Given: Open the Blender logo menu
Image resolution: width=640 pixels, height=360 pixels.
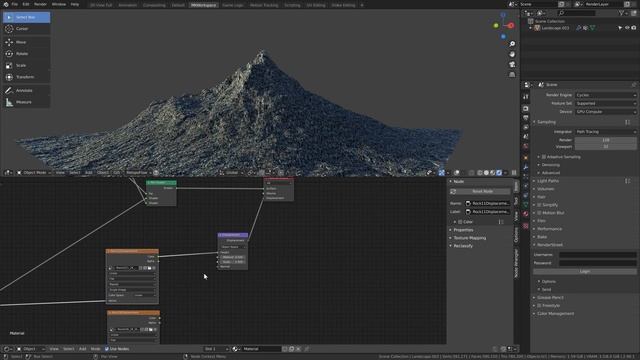Looking at the screenshot, I should 6,4.
